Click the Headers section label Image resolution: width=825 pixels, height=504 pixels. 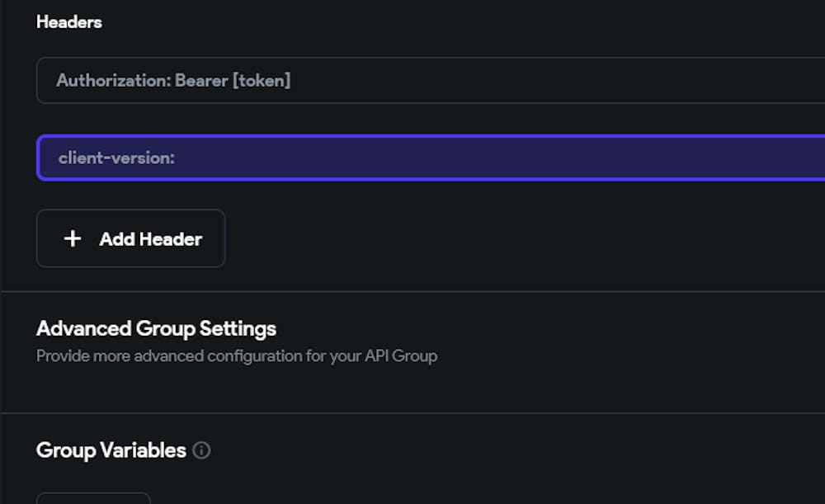[x=69, y=22]
